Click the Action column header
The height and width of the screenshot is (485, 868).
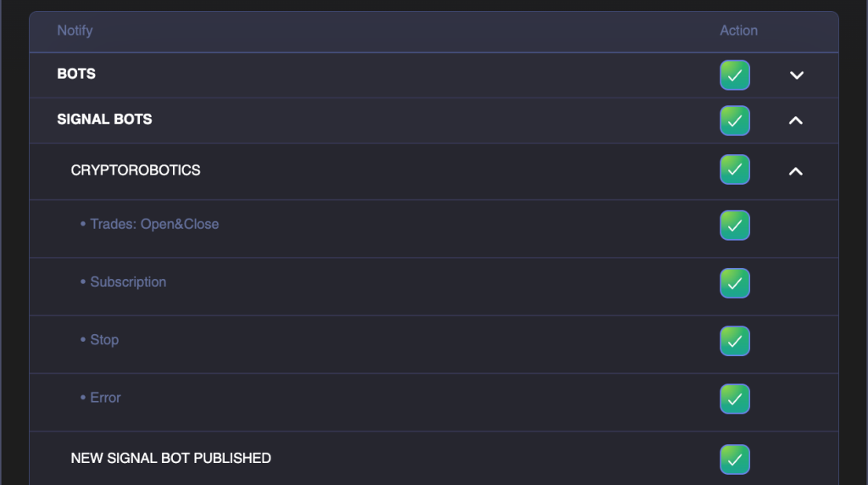(x=738, y=31)
